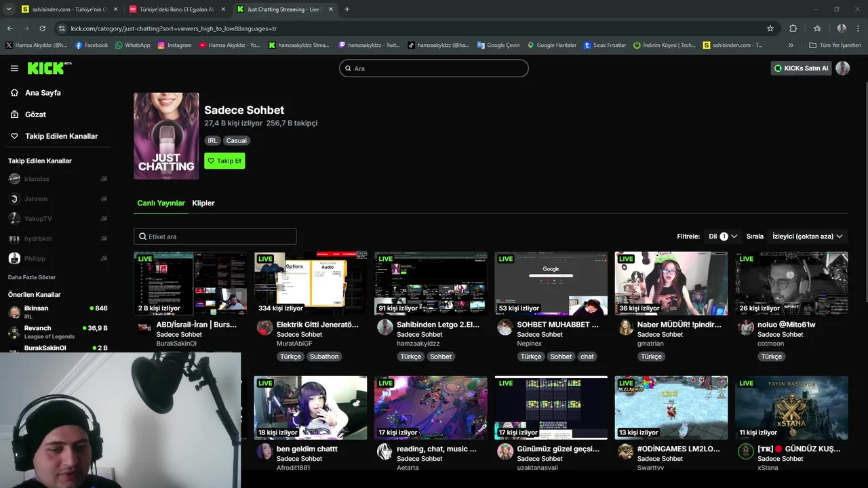Open the Dil language filter dropdown
This screenshot has width=868, height=488.
pos(723,237)
